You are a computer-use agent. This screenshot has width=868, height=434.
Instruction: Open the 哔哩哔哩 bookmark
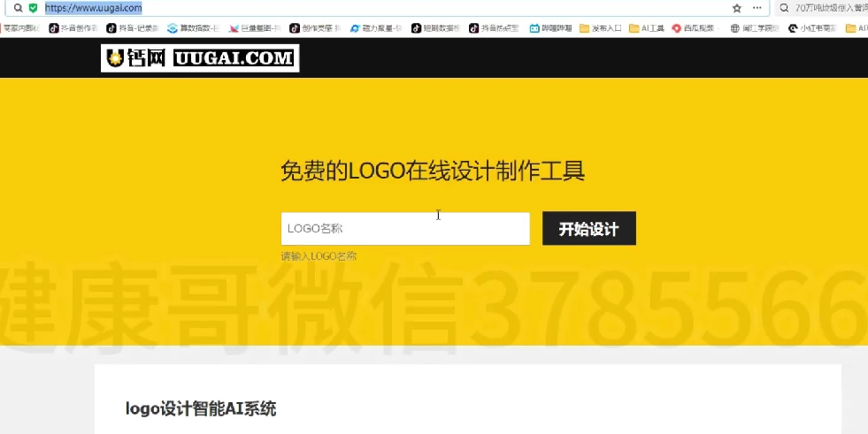coord(550,28)
